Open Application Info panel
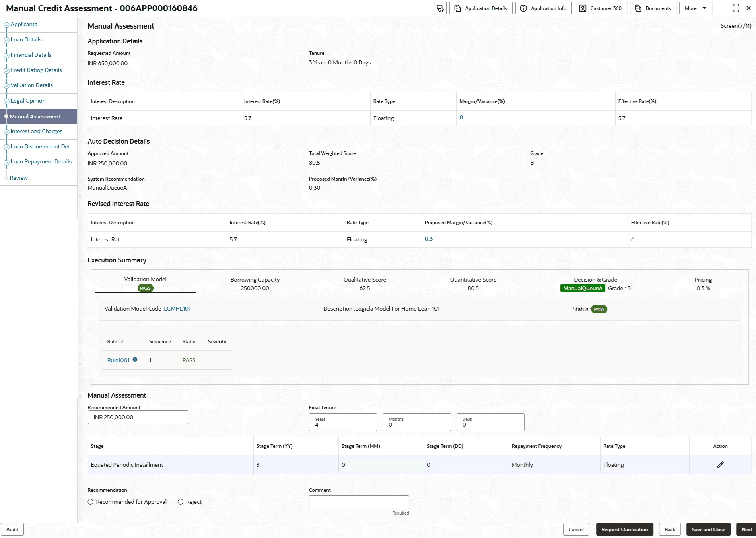 point(543,8)
